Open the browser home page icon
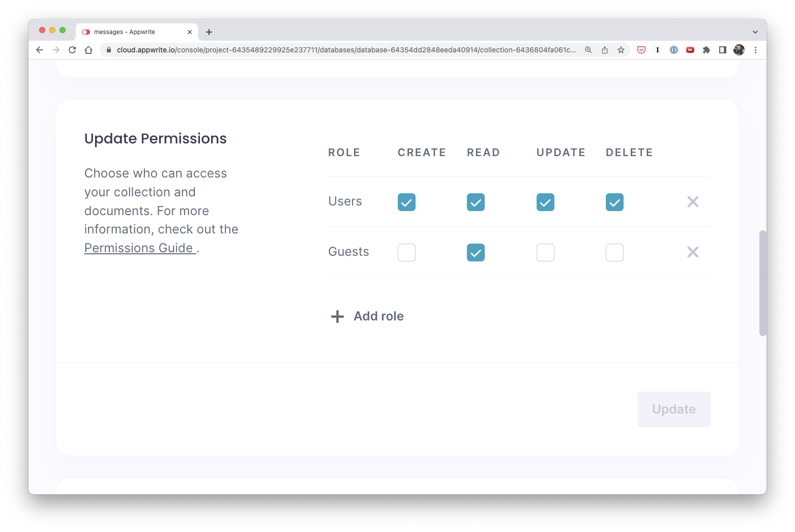This screenshot has height=532, width=795. click(x=89, y=50)
